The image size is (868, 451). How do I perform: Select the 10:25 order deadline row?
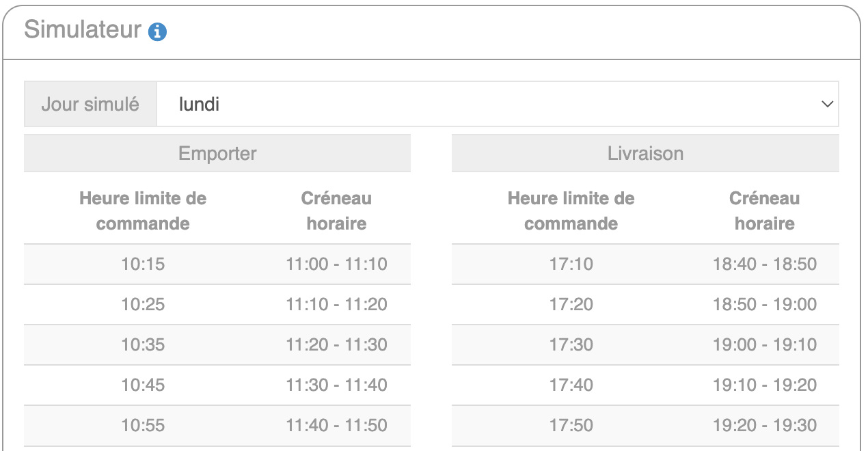143,304
